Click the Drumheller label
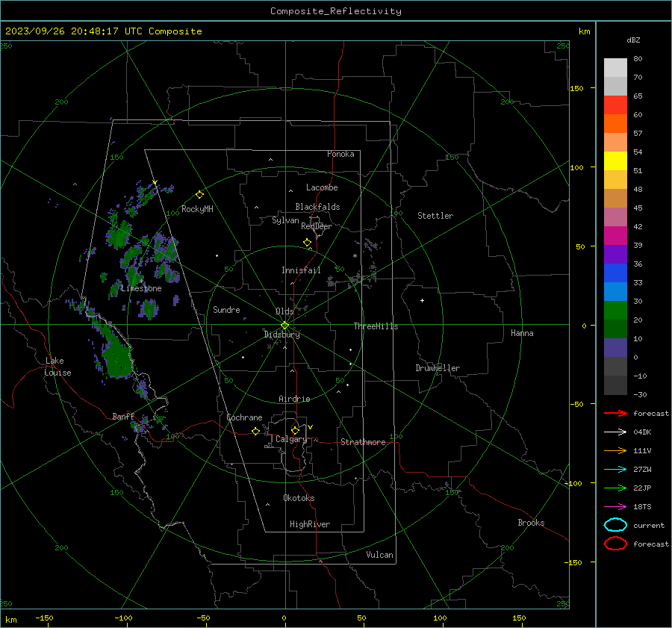Image resolution: width=672 pixels, height=628 pixels. point(438,368)
